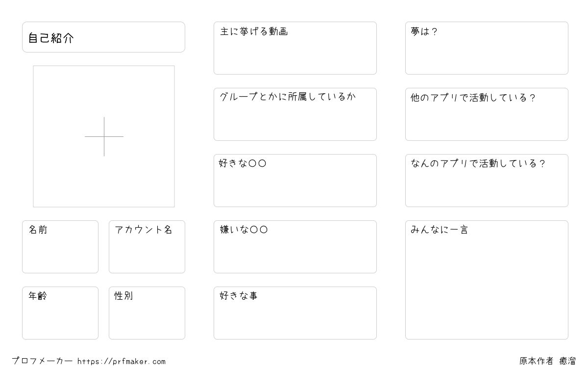Click the 名前 field box
This screenshot has width=588, height=368.
pyautogui.click(x=60, y=247)
